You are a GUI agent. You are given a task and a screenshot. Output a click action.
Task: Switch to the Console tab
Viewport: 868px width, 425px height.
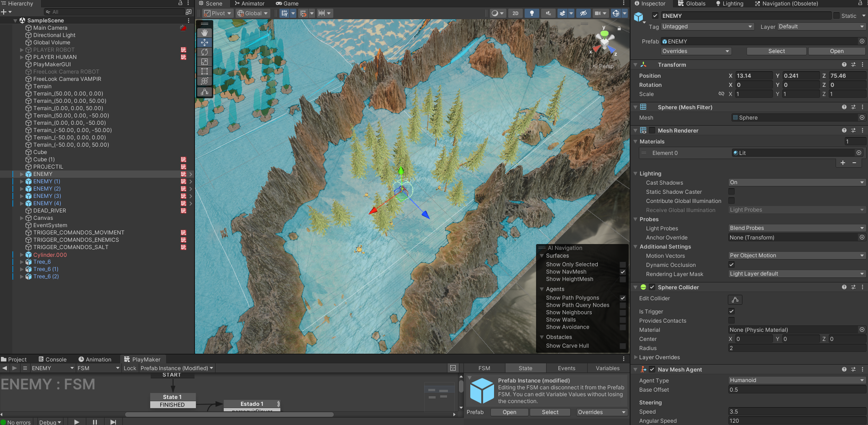[x=53, y=359]
